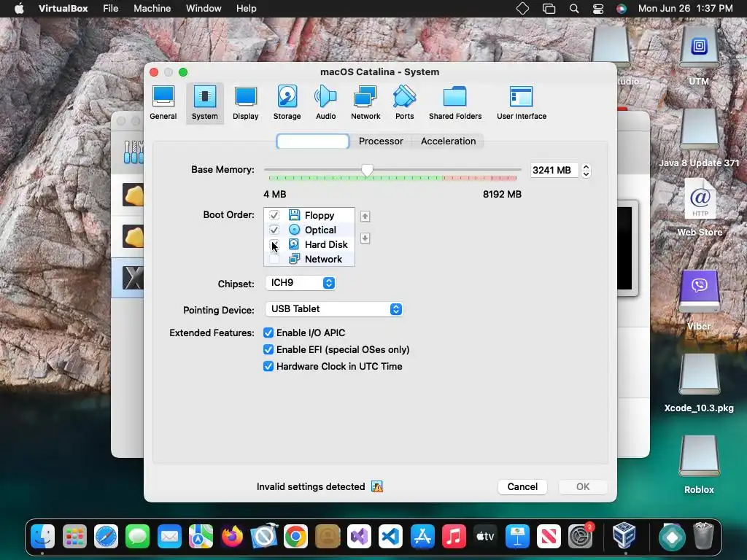
Task: Launch VirtualBox from the Dock
Action: point(624,535)
